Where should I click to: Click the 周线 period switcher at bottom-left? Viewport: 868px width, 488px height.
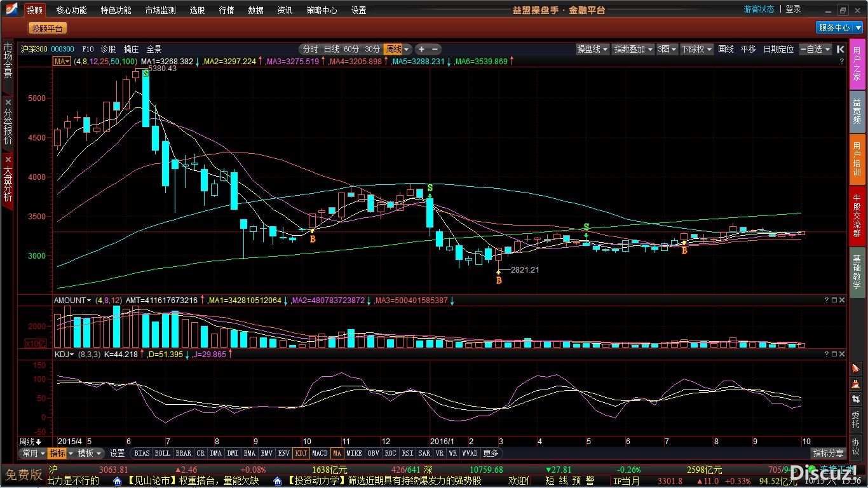30,441
